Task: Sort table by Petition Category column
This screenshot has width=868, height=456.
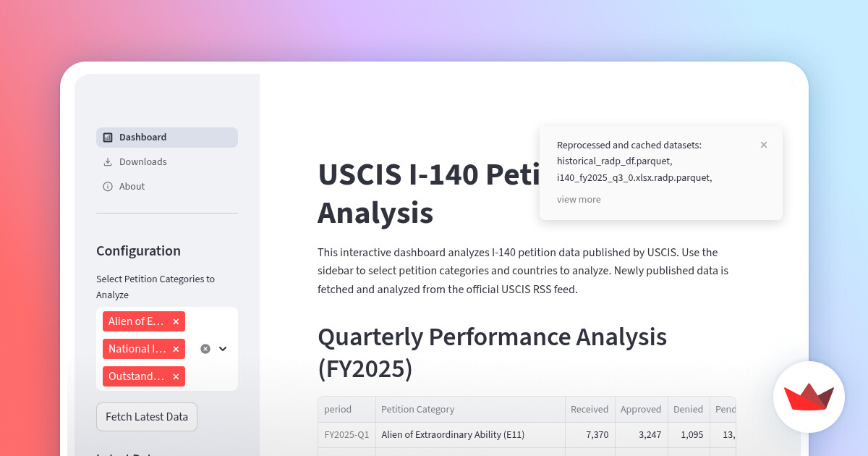Action: [x=418, y=410]
